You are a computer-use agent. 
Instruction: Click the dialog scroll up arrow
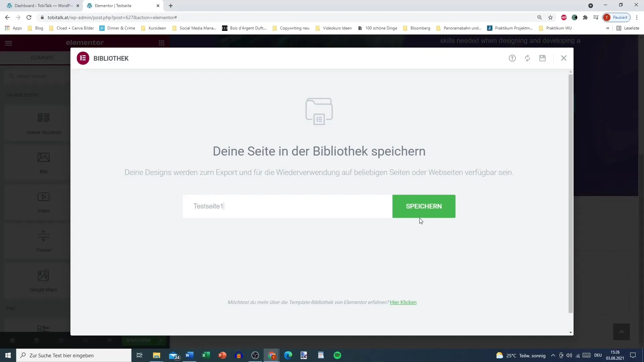pos(571,72)
